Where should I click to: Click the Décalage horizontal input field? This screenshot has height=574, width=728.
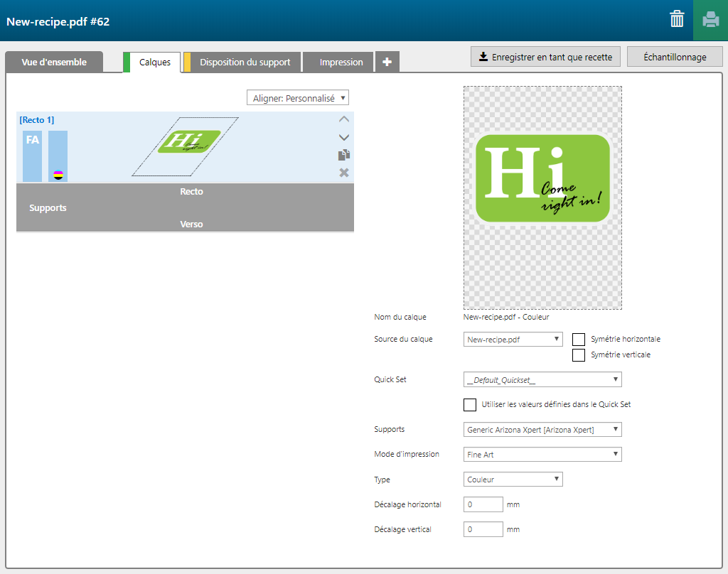click(483, 504)
